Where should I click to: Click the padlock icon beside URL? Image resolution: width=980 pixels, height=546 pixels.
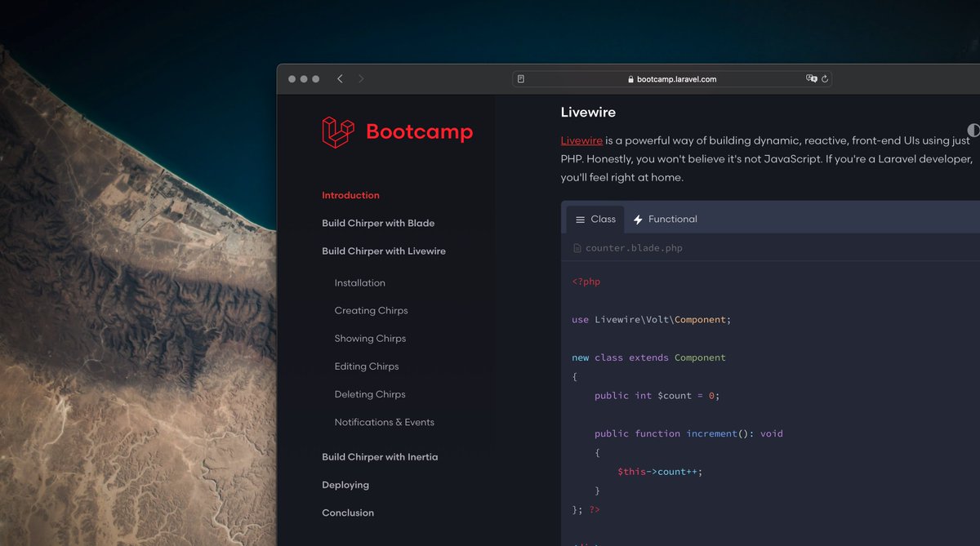(630, 79)
